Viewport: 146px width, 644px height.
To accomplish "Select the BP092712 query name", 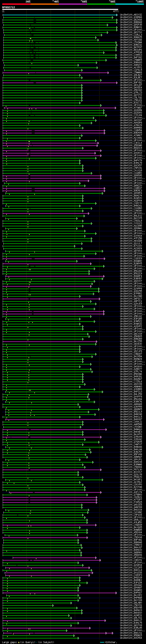I will coord(8,8).
